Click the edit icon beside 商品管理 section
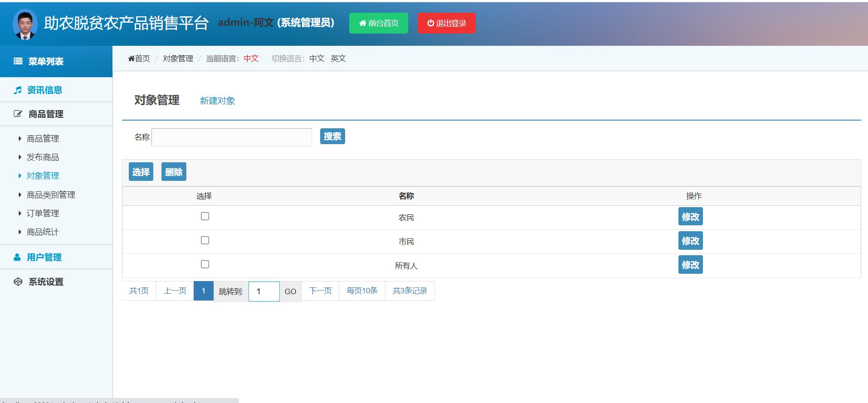This screenshot has height=403, width=868. tap(18, 114)
